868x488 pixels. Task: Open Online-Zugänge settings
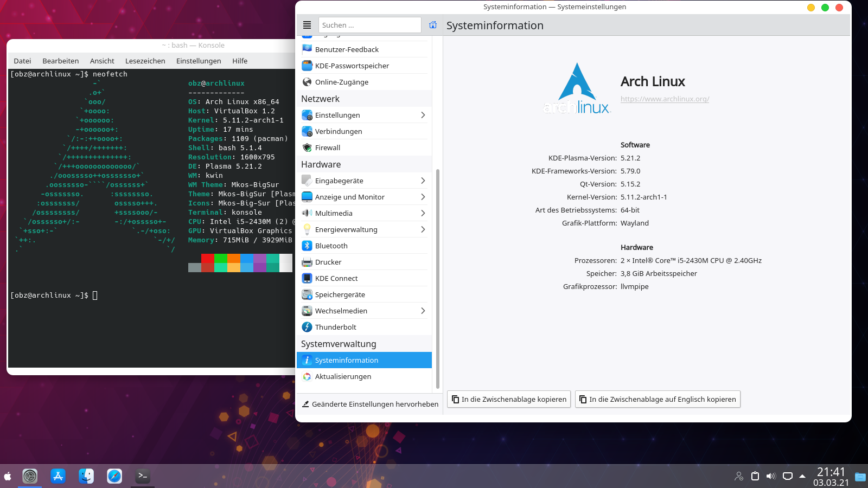pos(342,82)
